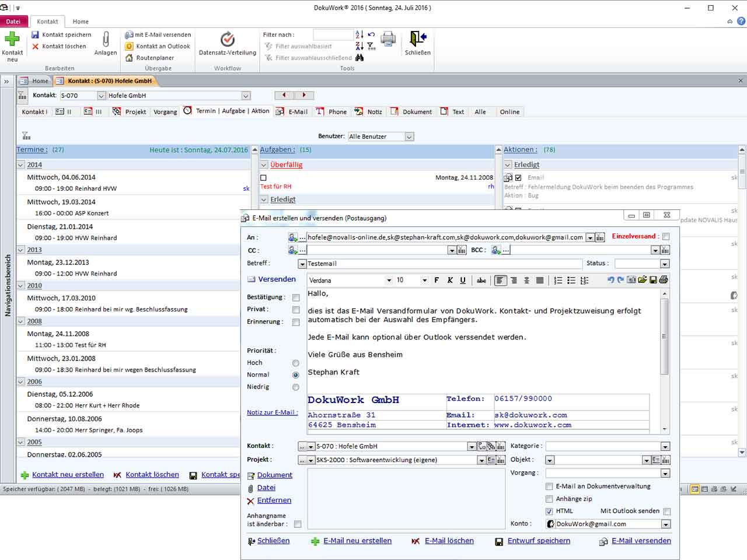Apply bold formatting in email editor
Viewport: 747px width, 560px height.
tap(437, 281)
